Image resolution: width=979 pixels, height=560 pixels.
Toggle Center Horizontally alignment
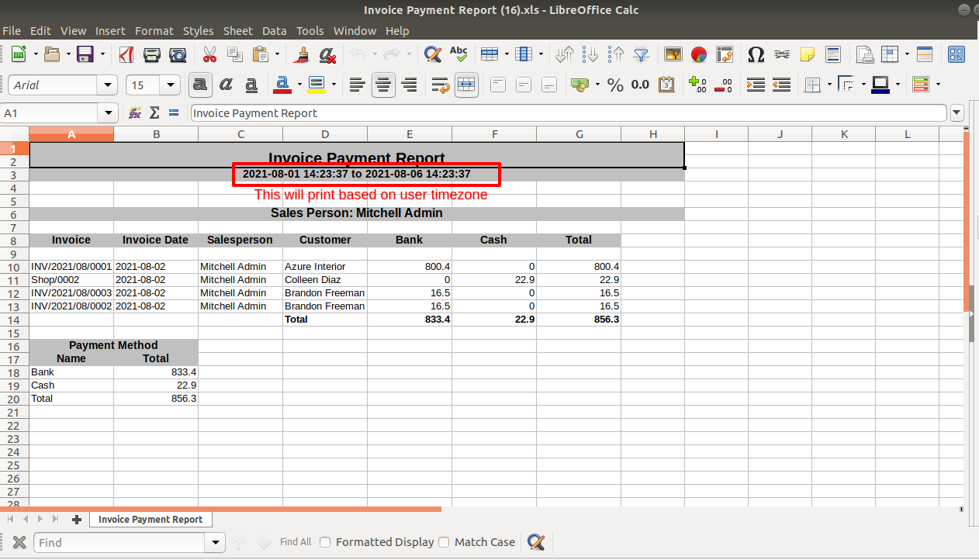click(x=383, y=85)
